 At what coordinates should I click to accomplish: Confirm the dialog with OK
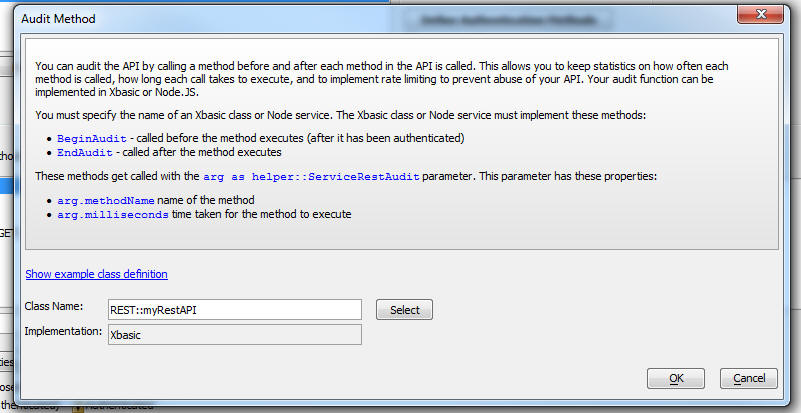676,378
